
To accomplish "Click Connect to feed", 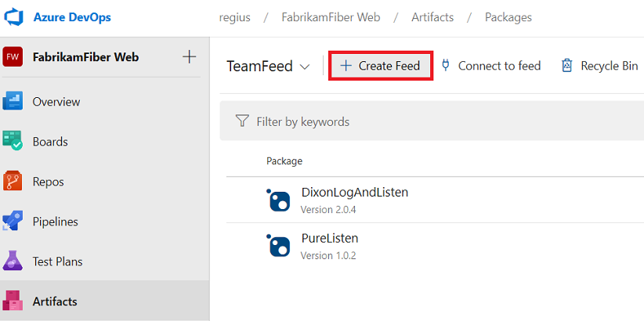I will [x=490, y=66].
